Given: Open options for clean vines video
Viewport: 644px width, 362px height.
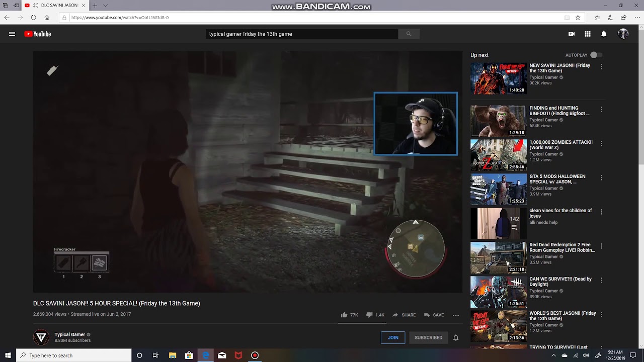Looking at the screenshot, I should pos(601,212).
